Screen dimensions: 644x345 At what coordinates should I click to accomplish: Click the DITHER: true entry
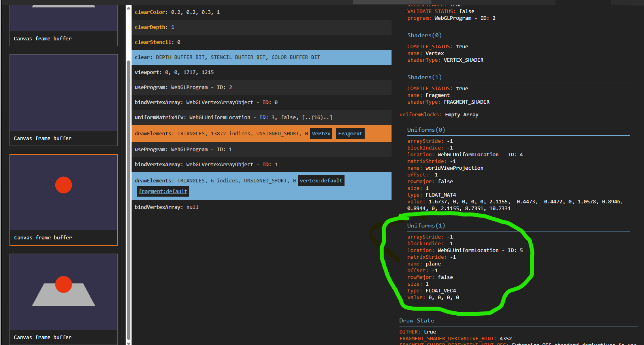tap(418, 332)
